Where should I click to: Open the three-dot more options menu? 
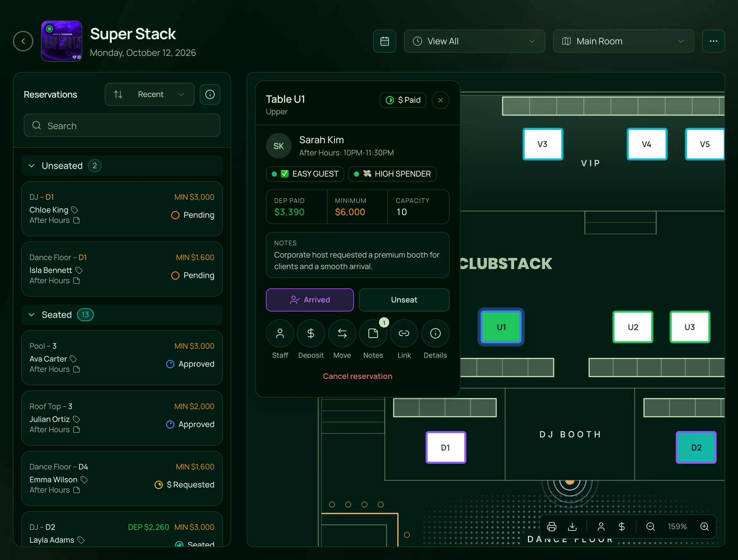click(x=713, y=41)
